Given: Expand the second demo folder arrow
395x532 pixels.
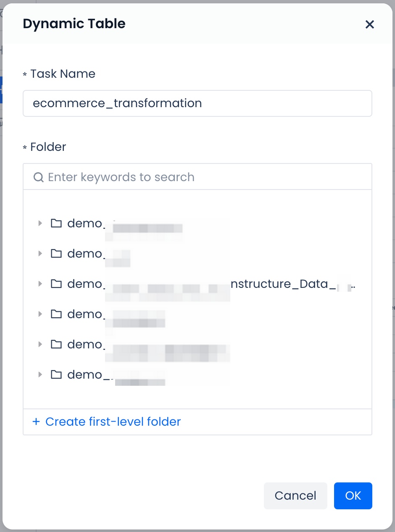Looking at the screenshot, I should 40,253.
